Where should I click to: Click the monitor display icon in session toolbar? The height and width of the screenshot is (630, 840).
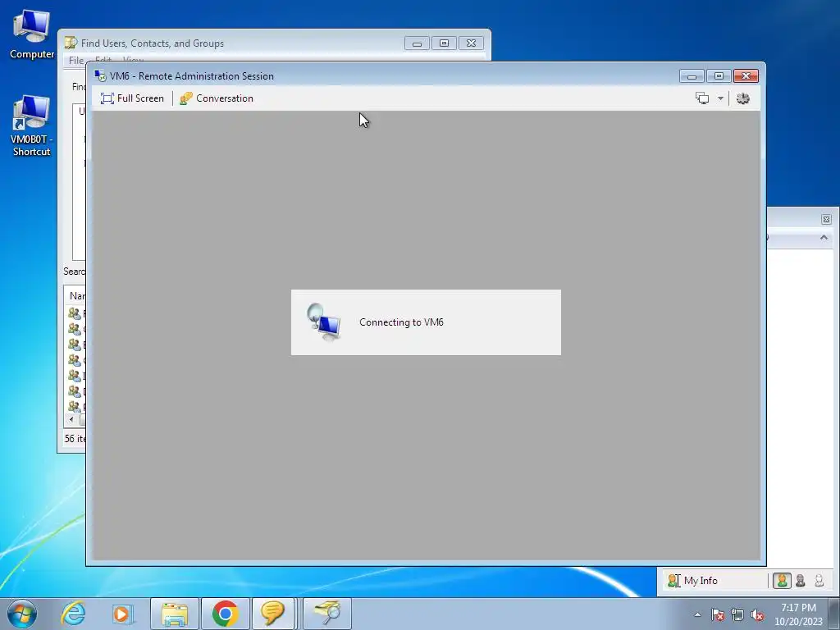(702, 98)
